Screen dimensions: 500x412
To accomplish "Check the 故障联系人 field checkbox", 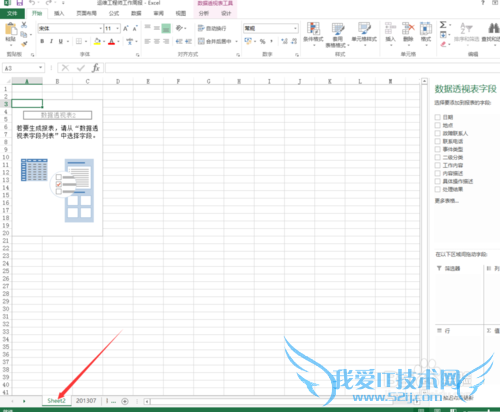I will coord(438,133).
